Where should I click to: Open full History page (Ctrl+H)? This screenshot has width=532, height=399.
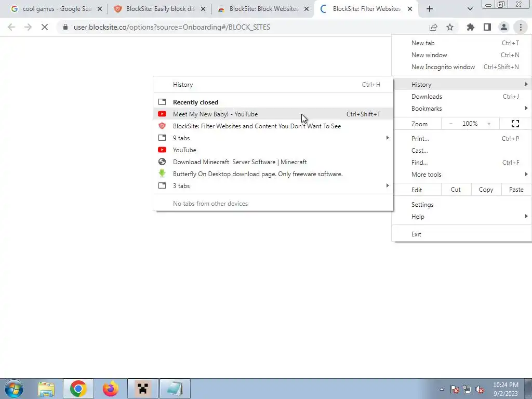coord(273,85)
